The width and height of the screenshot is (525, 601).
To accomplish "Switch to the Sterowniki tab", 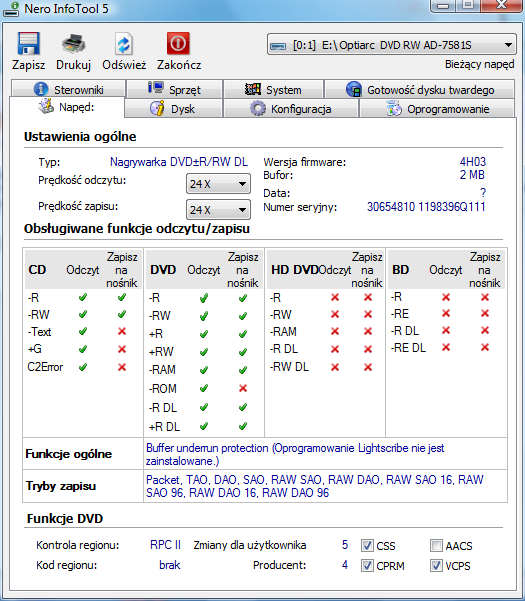I will pos(69,89).
